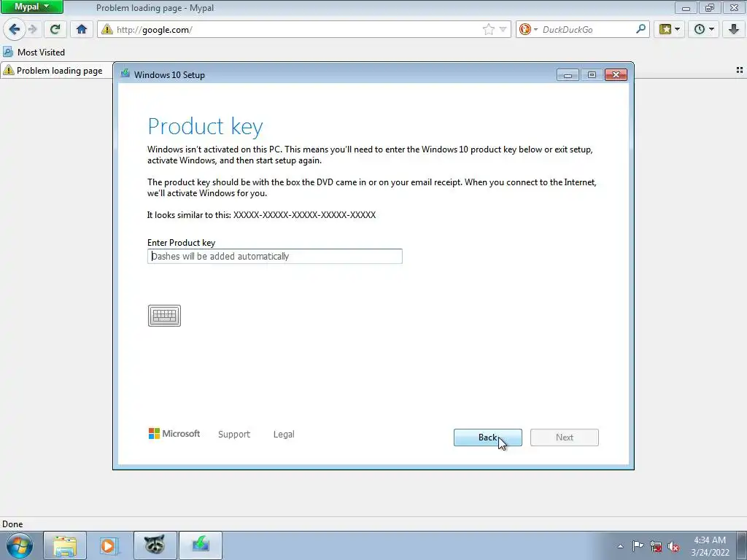Show hidden system tray icons

tap(620, 546)
